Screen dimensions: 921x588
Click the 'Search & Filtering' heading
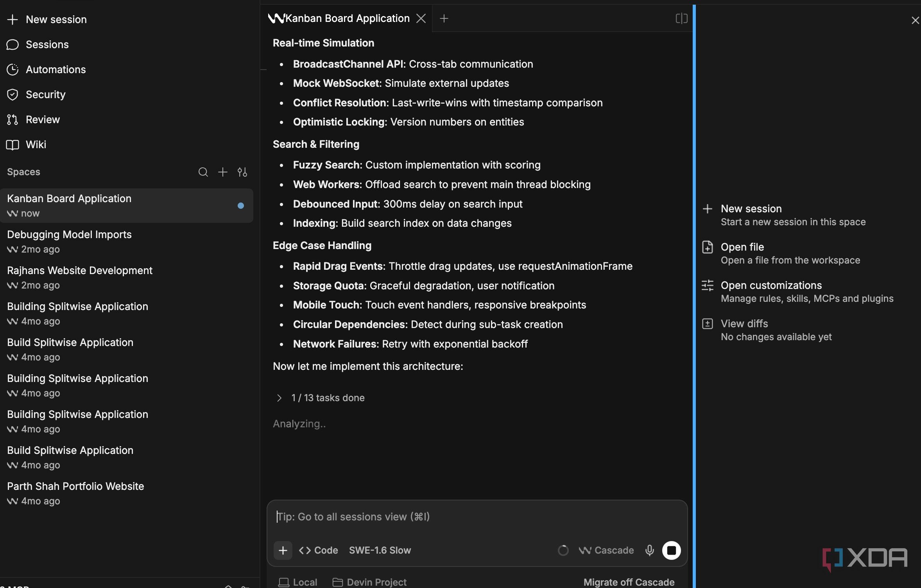(x=316, y=144)
